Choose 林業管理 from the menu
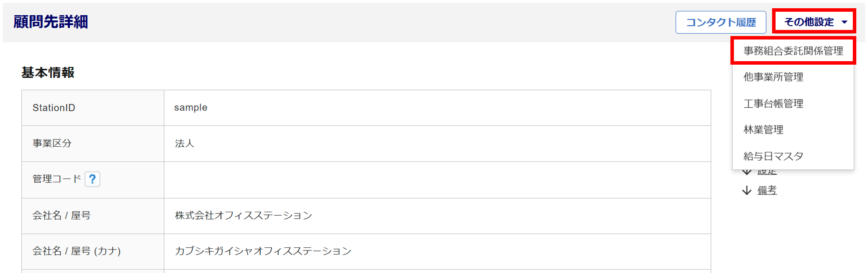 pos(763,129)
